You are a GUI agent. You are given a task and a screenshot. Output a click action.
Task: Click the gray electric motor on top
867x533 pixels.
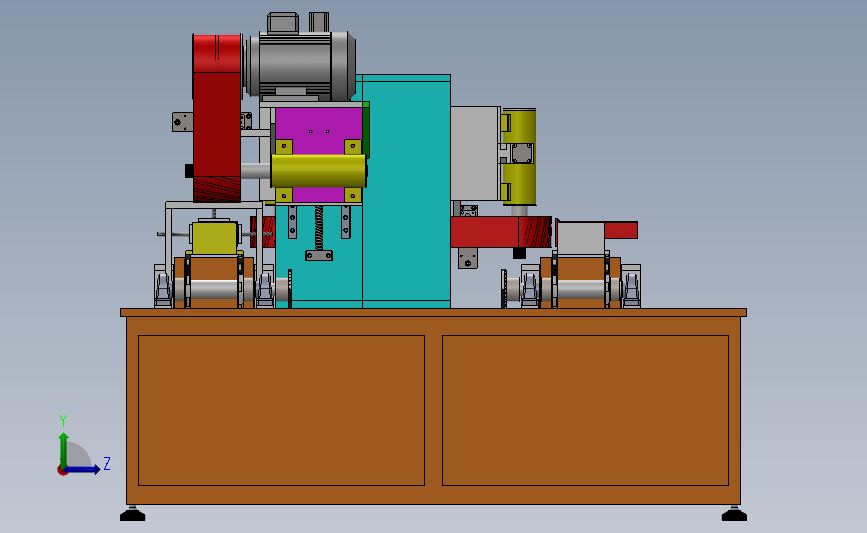301,65
